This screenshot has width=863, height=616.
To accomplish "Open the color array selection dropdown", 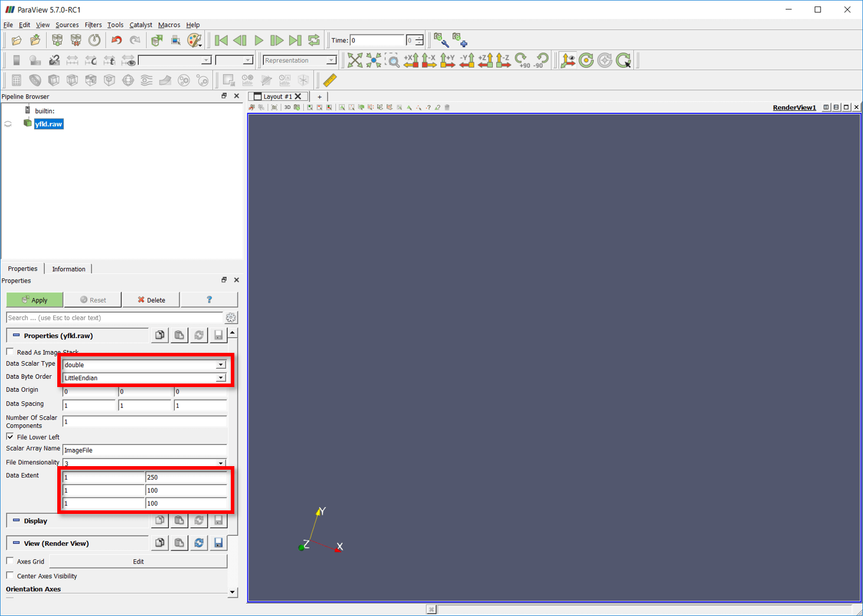I will click(175, 60).
